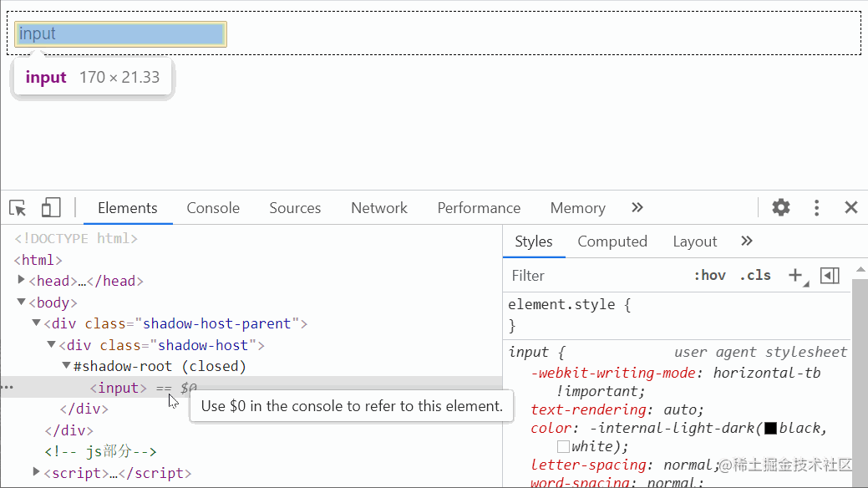Click the Filter styles input field
The image size is (868, 488).
[x=593, y=276]
